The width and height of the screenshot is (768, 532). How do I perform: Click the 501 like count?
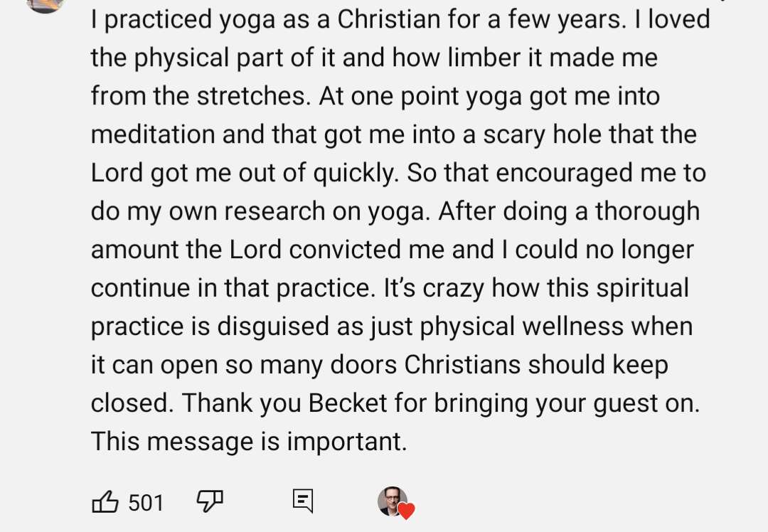pos(146,503)
